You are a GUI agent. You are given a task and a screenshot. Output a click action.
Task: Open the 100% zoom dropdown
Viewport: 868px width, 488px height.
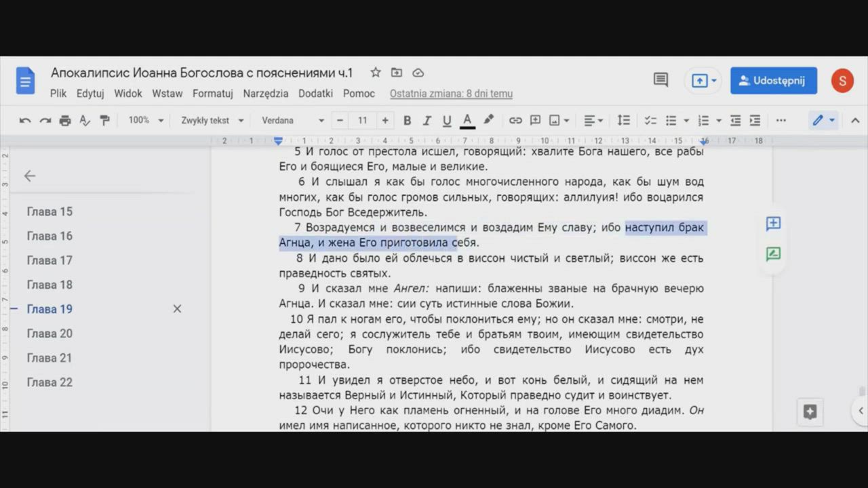click(146, 121)
